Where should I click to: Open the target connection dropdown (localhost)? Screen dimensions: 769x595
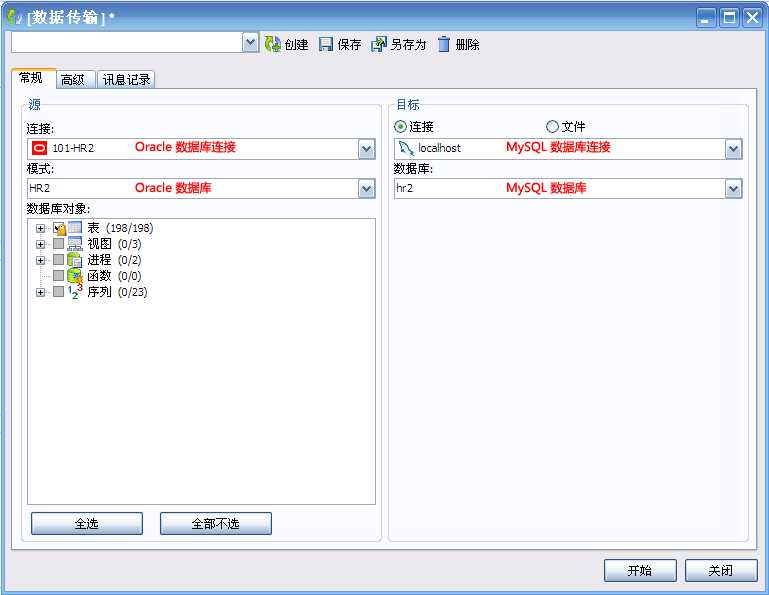tap(733, 149)
